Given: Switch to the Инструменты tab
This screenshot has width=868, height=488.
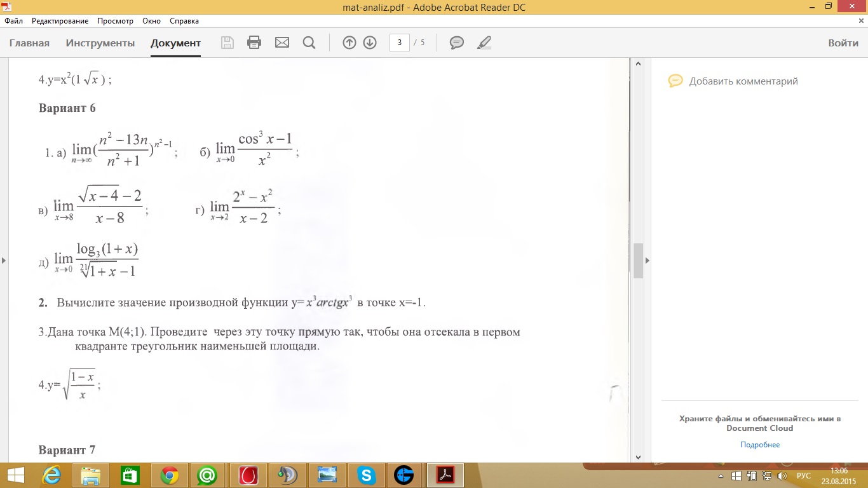Looking at the screenshot, I should 100,43.
